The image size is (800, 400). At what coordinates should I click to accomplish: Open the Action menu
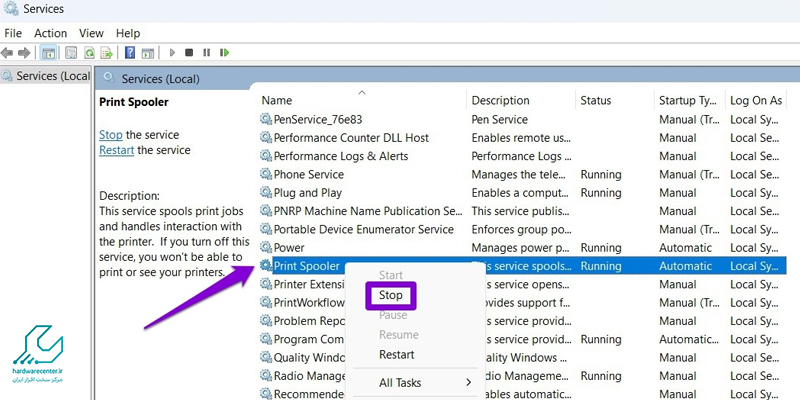50,33
